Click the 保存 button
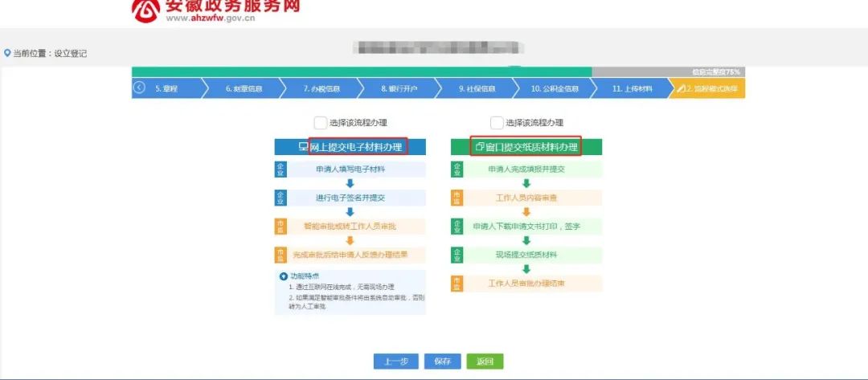This screenshot has width=868, height=380. tap(442, 361)
